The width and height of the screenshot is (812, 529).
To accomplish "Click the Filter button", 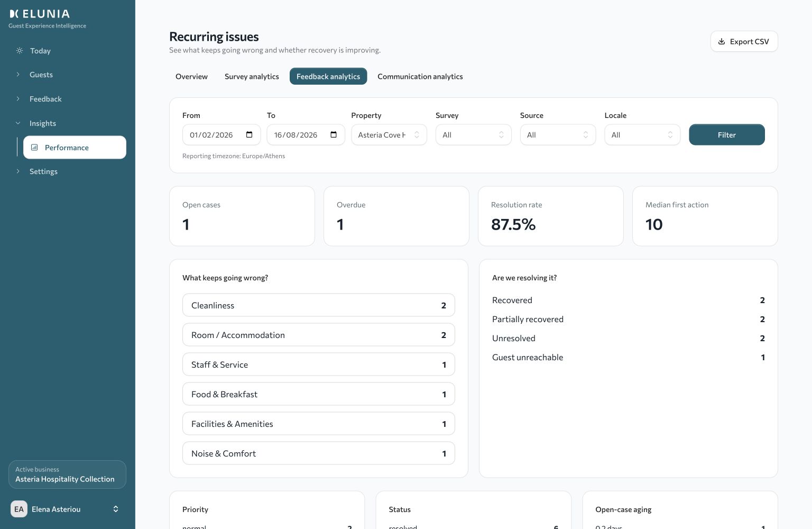I will 727,135.
